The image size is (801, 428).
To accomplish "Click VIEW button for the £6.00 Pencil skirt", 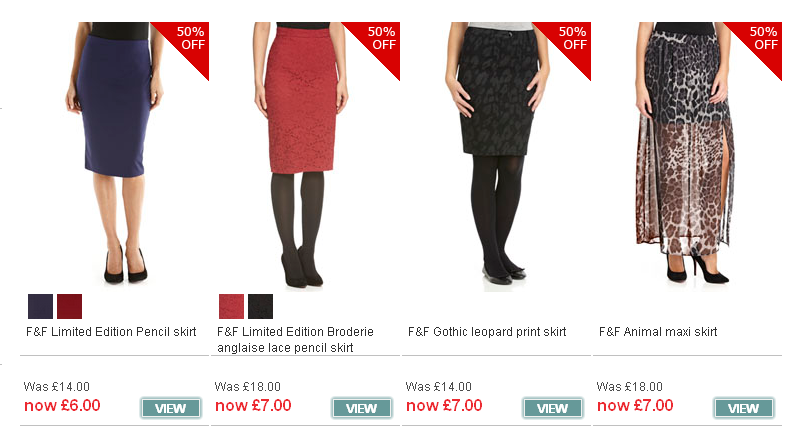I will pos(171,408).
